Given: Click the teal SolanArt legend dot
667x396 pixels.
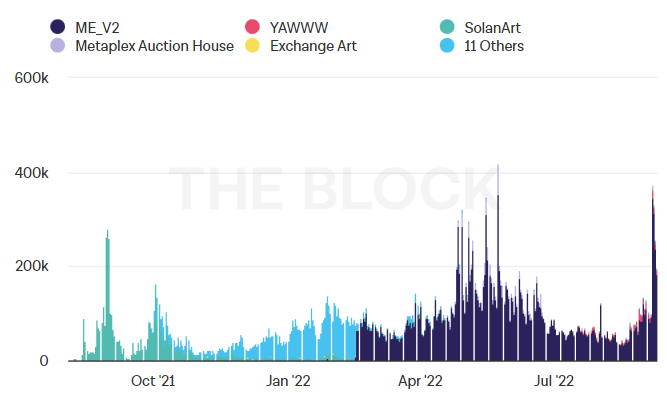Looking at the screenshot, I should 447,27.
